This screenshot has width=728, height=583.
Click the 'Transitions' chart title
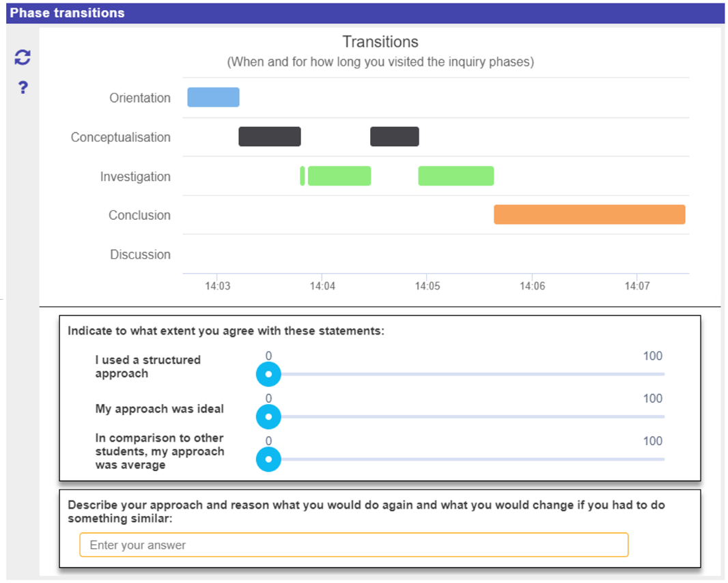pyautogui.click(x=380, y=42)
